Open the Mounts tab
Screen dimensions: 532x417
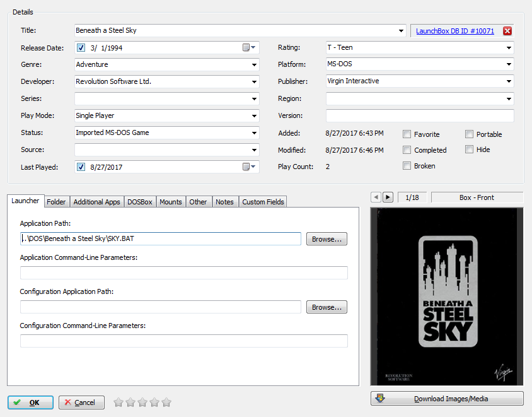click(x=171, y=202)
